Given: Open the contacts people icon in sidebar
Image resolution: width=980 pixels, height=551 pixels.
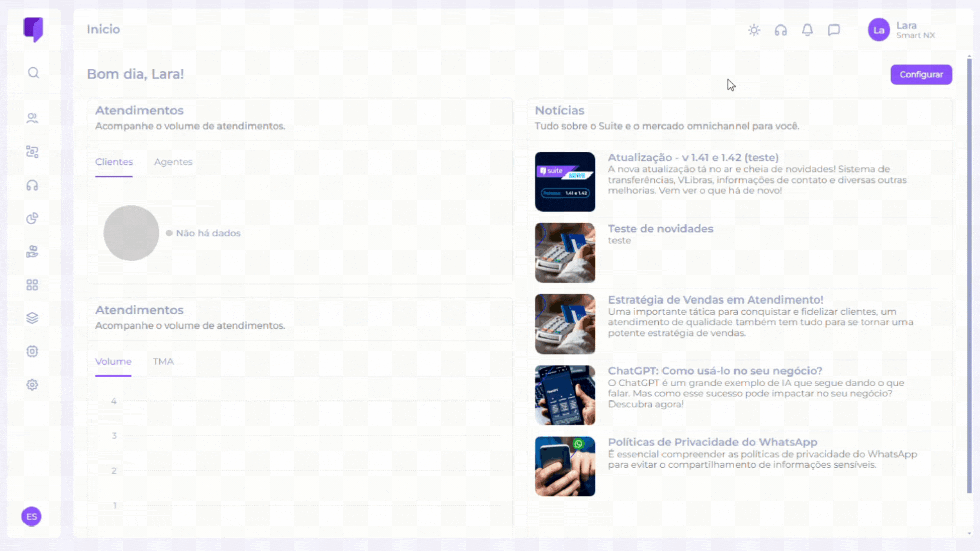Looking at the screenshot, I should coord(32,118).
